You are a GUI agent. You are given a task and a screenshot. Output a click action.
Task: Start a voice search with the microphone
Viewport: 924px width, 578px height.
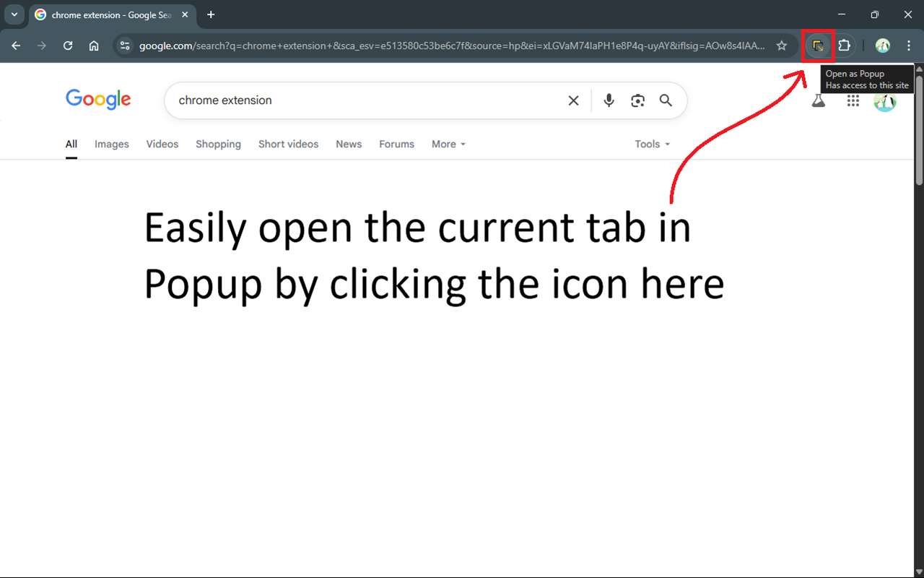(609, 100)
